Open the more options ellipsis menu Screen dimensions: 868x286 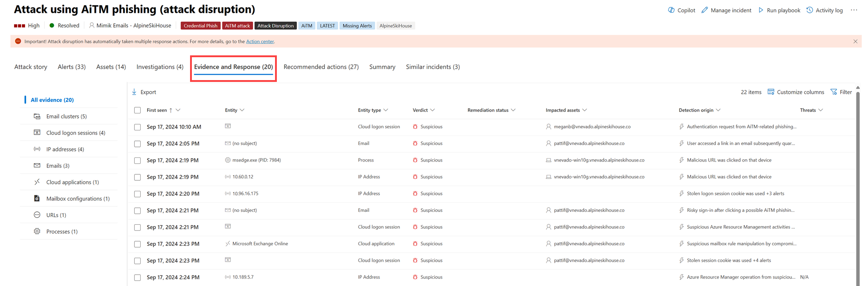point(854,10)
